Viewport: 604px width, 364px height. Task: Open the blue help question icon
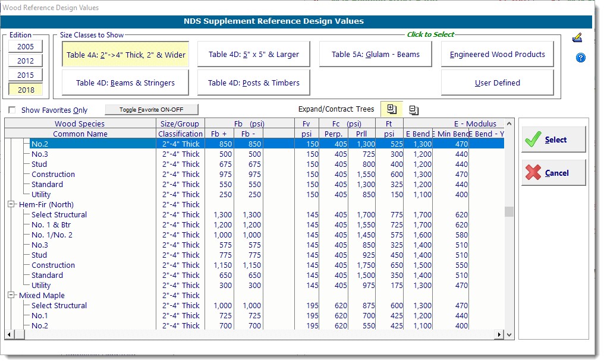(x=580, y=58)
